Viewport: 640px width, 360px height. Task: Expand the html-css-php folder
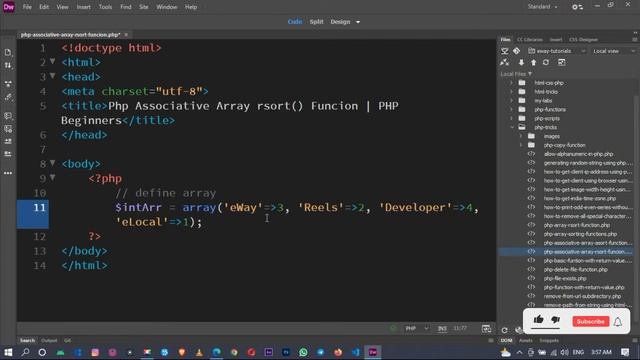(511, 83)
